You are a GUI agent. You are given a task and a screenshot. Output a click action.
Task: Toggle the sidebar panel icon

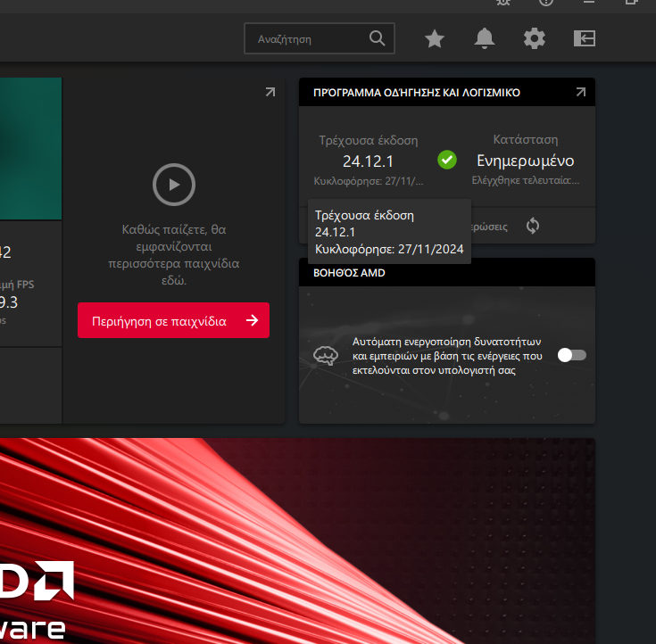point(585,38)
